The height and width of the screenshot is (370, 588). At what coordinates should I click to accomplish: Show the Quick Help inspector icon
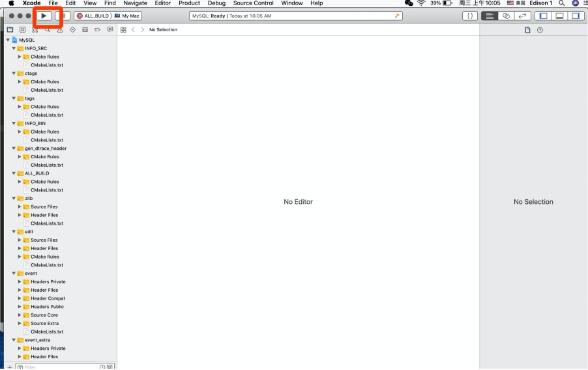pyautogui.click(x=540, y=30)
